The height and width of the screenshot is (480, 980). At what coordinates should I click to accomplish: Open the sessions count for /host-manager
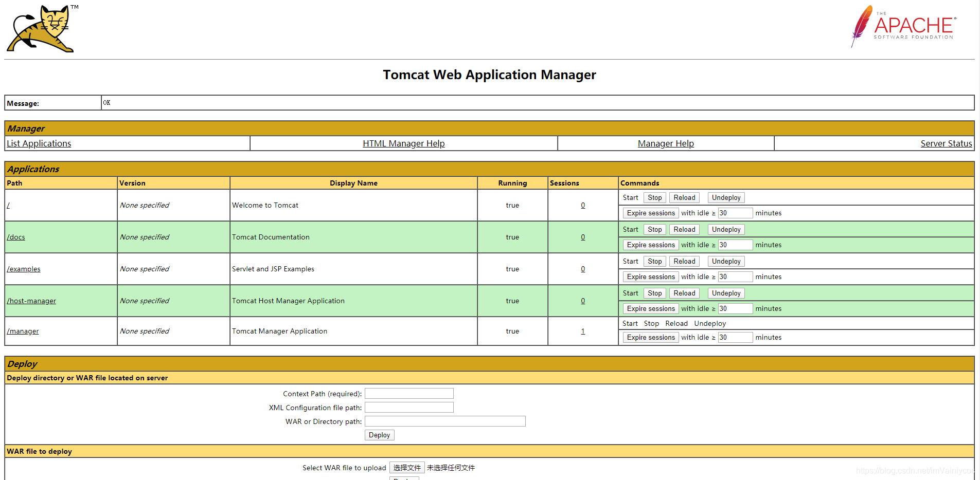[583, 301]
